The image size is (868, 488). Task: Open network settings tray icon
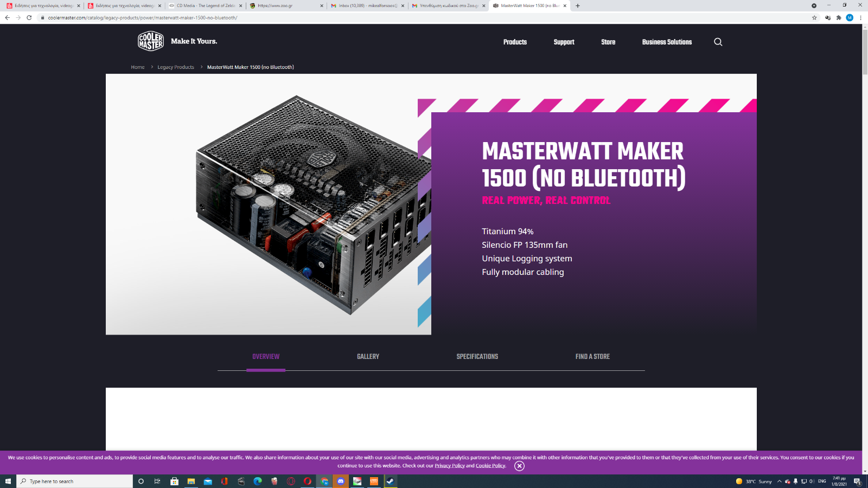pos(804,481)
